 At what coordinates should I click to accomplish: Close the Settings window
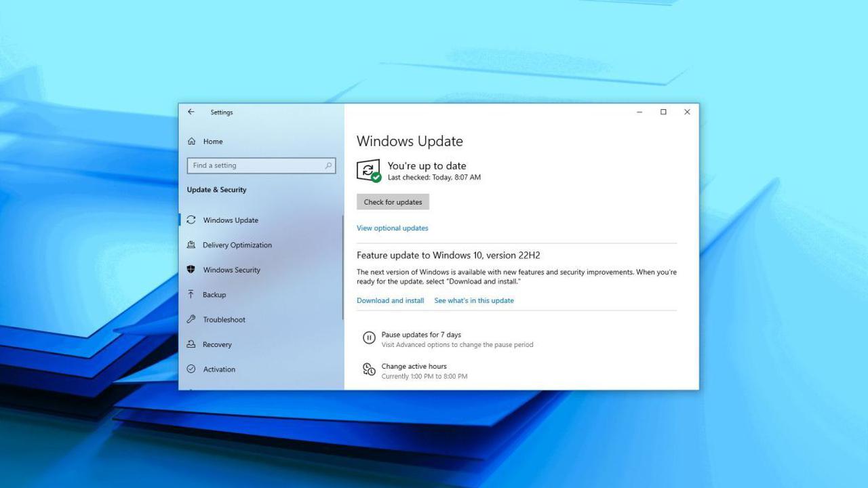pos(687,113)
